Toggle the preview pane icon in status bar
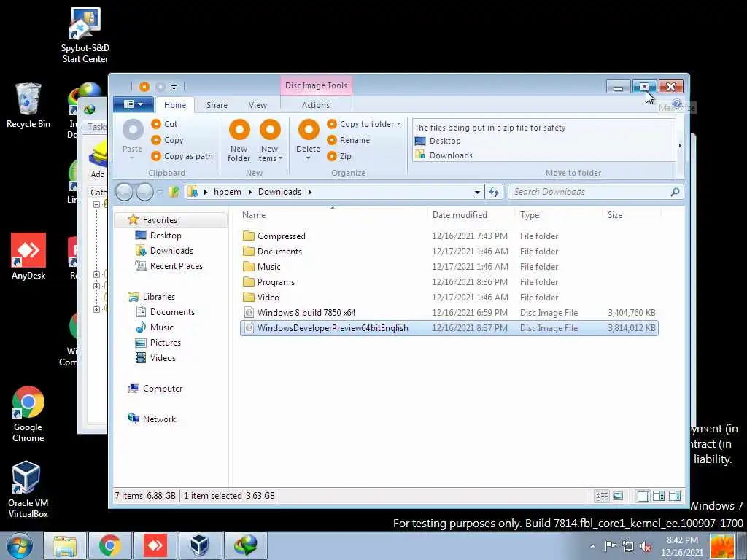The width and height of the screenshot is (747, 560). [x=675, y=496]
